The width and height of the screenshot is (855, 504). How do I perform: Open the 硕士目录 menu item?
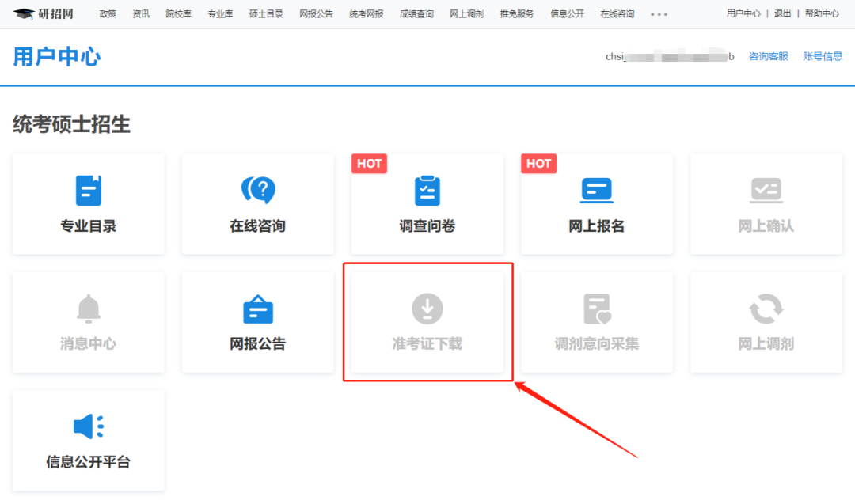click(264, 13)
